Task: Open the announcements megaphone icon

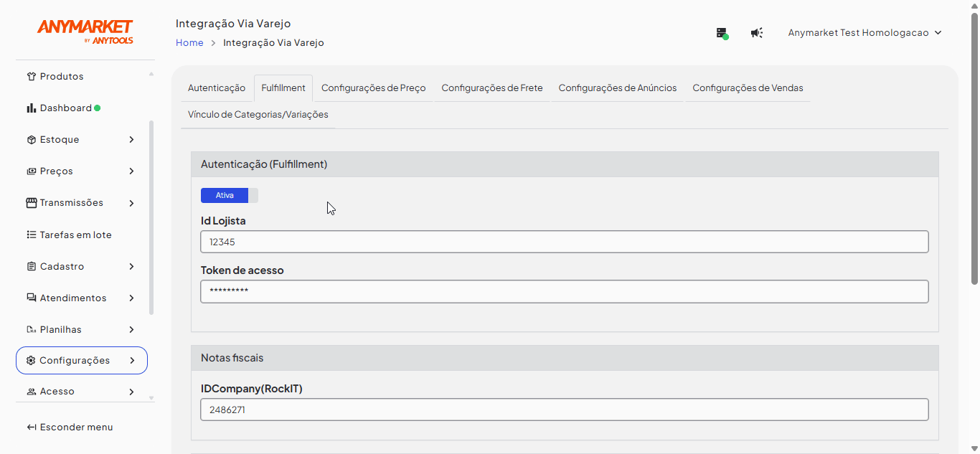Action: point(757,33)
